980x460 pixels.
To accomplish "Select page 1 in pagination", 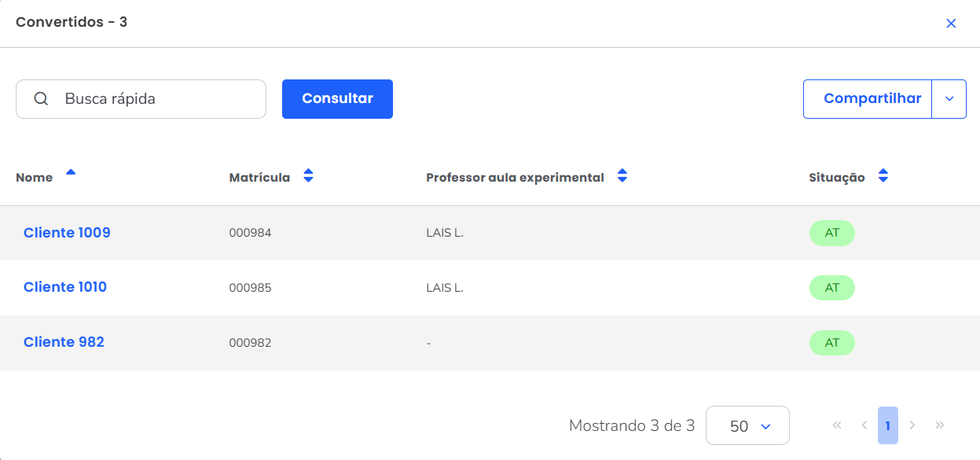I will 888,425.
